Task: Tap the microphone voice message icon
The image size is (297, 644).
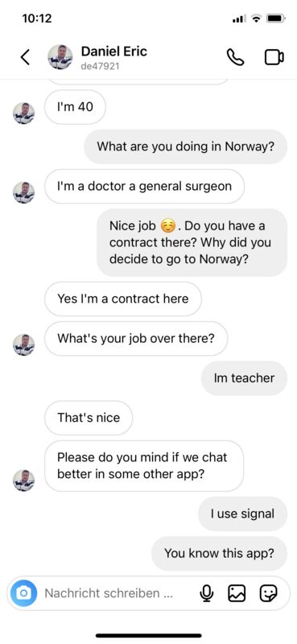Action: click(x=207, y=593)
